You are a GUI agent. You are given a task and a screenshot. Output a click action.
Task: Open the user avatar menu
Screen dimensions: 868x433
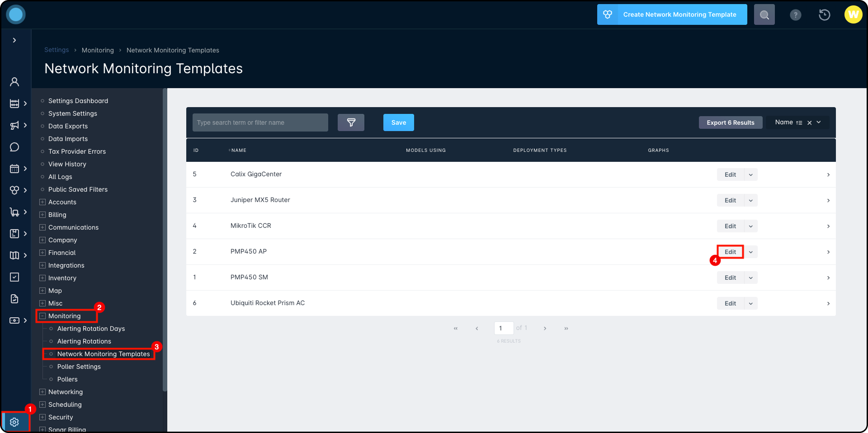click(853, 14)
